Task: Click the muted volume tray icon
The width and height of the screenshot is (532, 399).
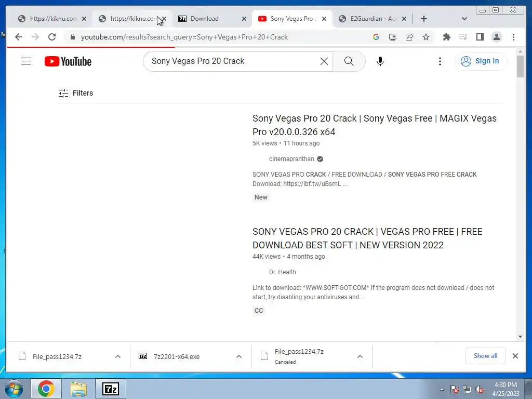Action: point(480,390)
